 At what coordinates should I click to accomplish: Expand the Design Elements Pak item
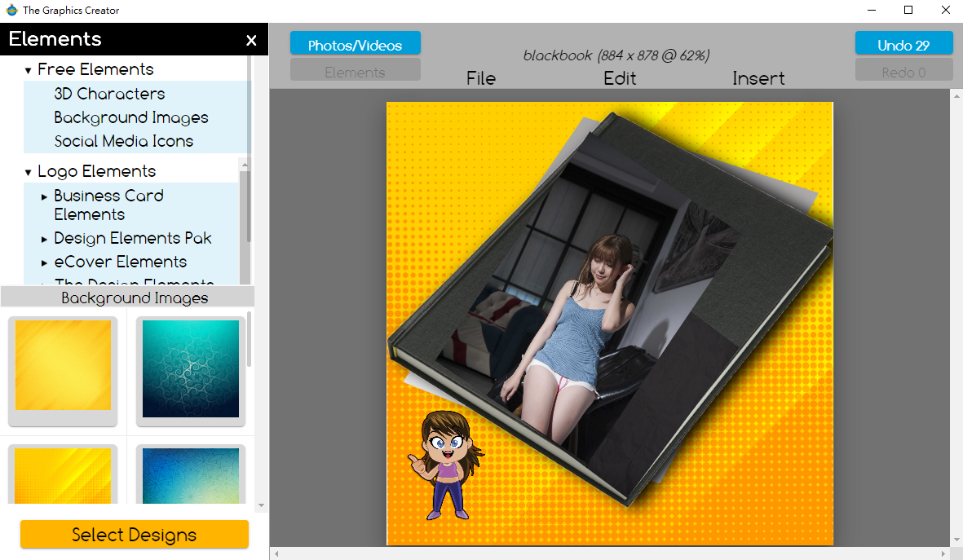tap(45, 239)
